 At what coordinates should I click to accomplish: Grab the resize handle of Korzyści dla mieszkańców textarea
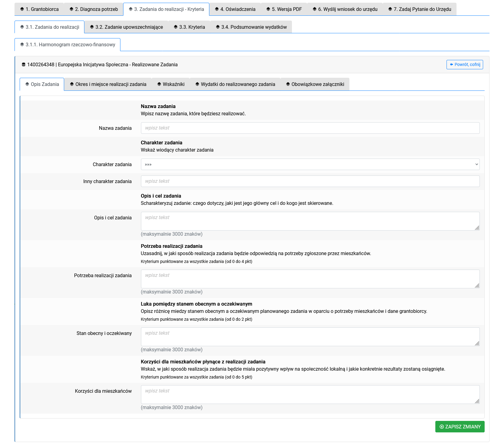pyautogui.click(x=477, y=401)
